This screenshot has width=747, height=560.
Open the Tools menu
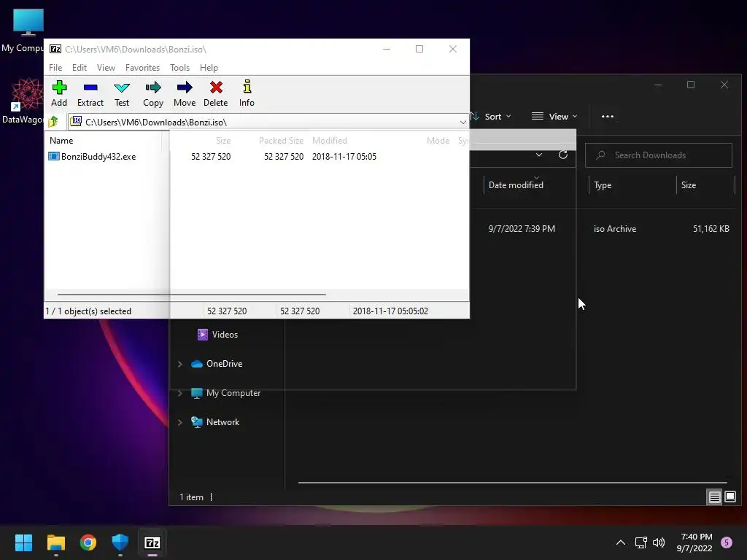click(179, 68)
